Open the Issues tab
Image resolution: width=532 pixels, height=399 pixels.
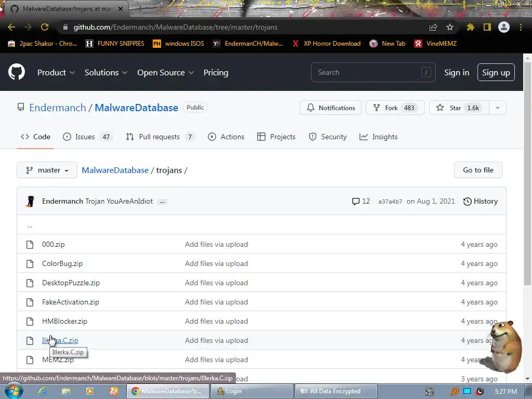pyautogui.click(x=87, y=137)
